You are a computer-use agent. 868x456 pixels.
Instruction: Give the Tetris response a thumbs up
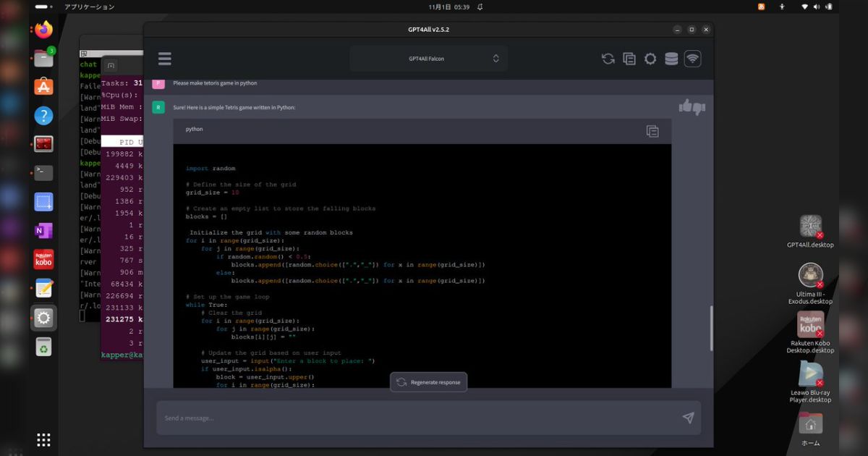686,107
